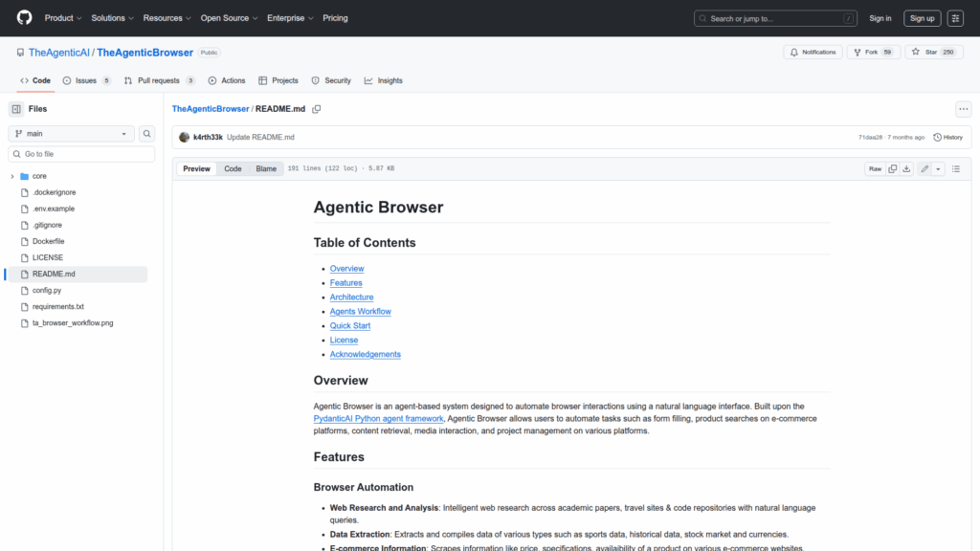Screen dimensions: 980x551
Task: Focus the Search or jump to field
Action: pyautogui.click(x=775, y=18)
